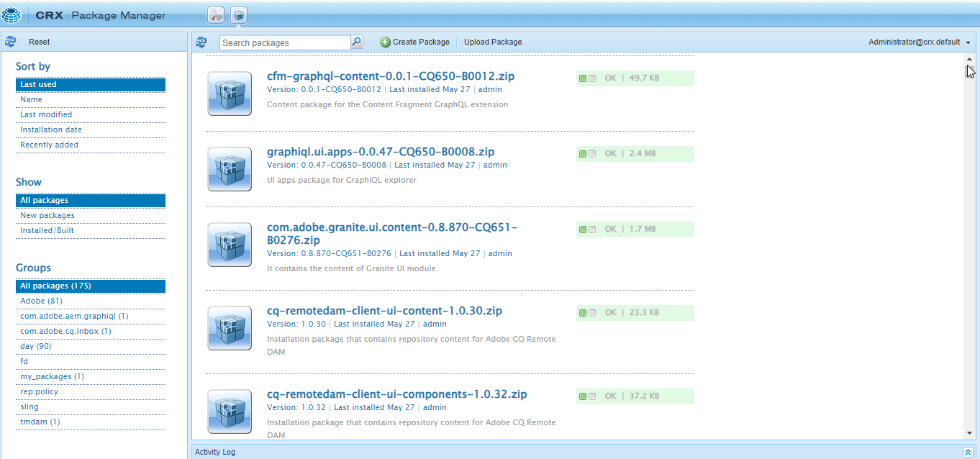This screenshot has height=459, width=980.
Task: Click the green plus Create Package icon
Action: click(x=385, y=42)
